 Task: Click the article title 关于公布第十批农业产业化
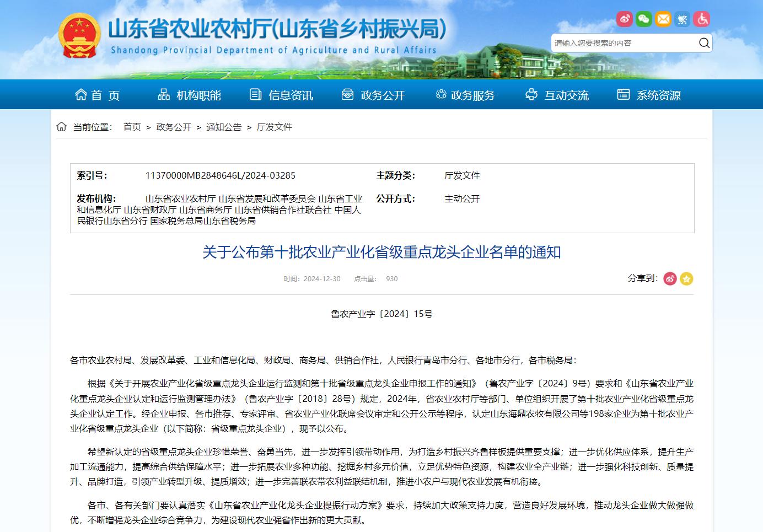click(382, 252)
